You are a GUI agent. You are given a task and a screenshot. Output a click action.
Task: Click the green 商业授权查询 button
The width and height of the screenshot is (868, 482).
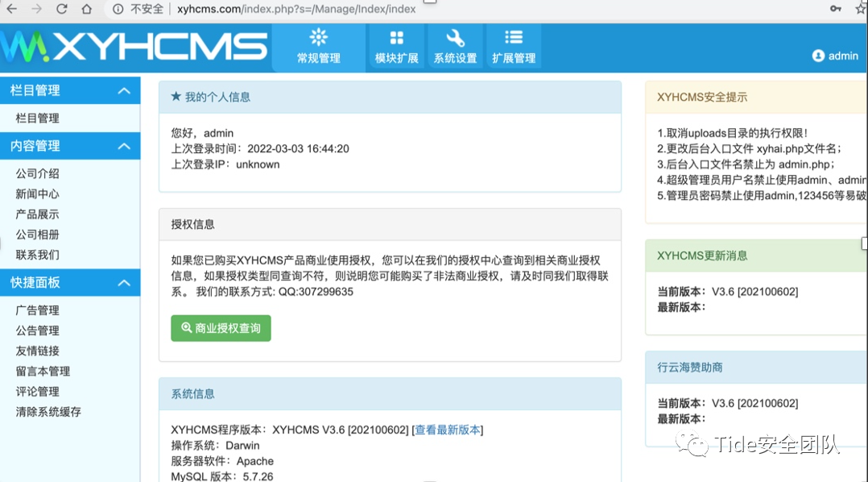click(221, 328)
